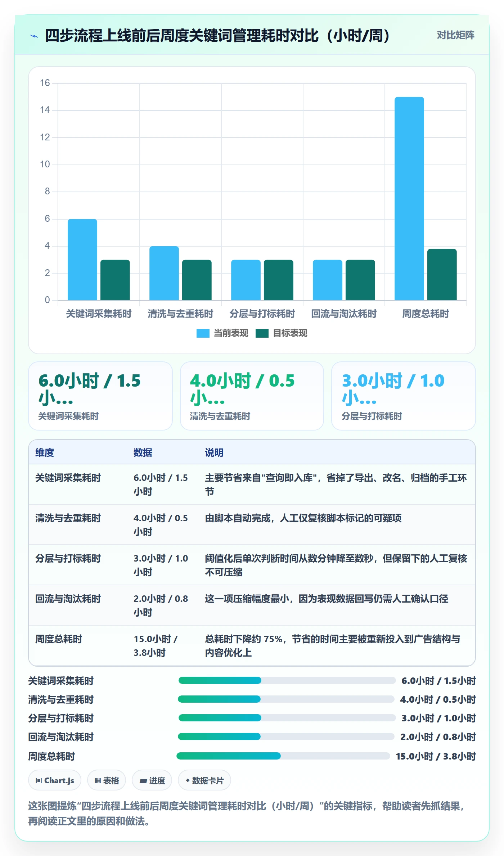
Task: Select the 数据卡片 chip
Action: point(204,780)
